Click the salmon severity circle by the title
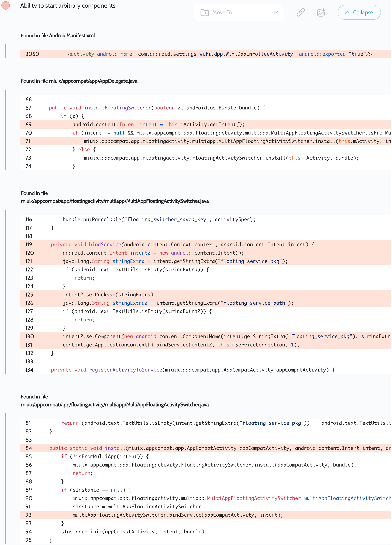 pos(6,5)
